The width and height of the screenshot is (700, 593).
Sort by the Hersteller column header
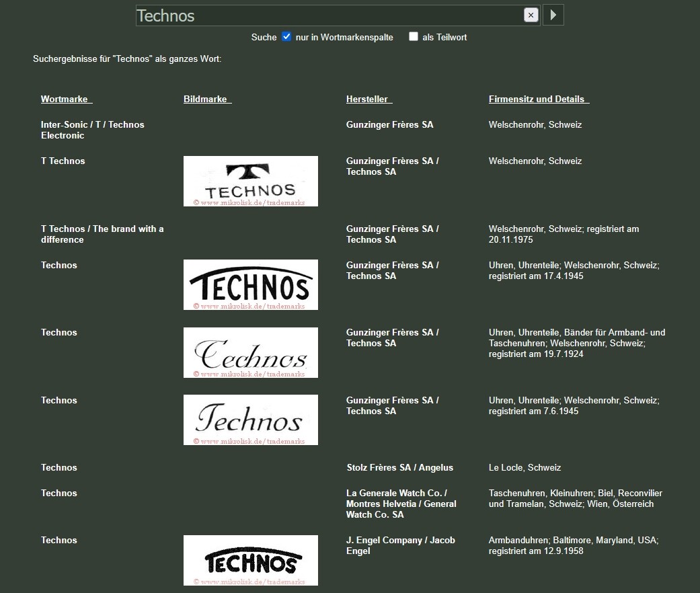coord(368,100)
